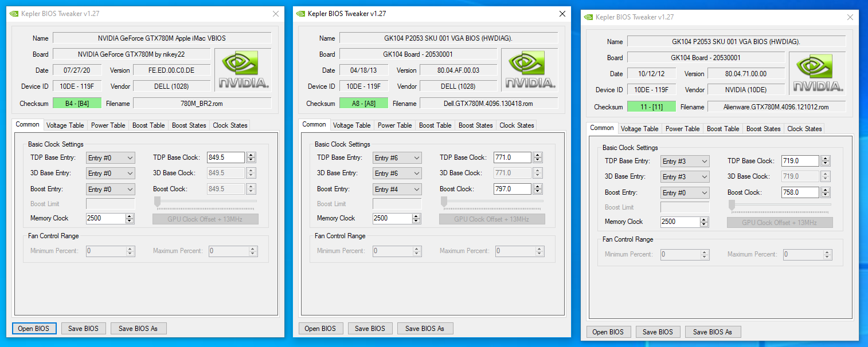Image resolution: width=868 pixels, height=347 pixels.
Task: Click the TDP Base Clock field showing 849.5
Action: pos(226,157)
